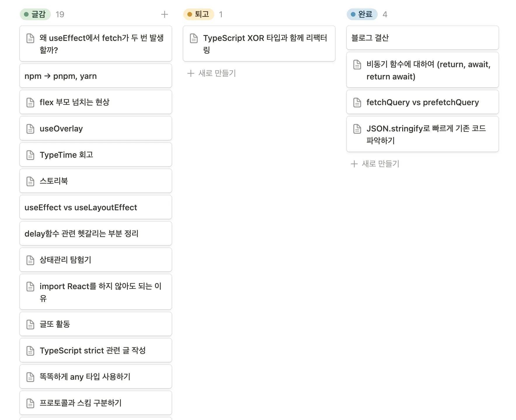Click the document icon on 스토리북 card
The width and height of the screenshot is (516, 420).
(30, 181)
